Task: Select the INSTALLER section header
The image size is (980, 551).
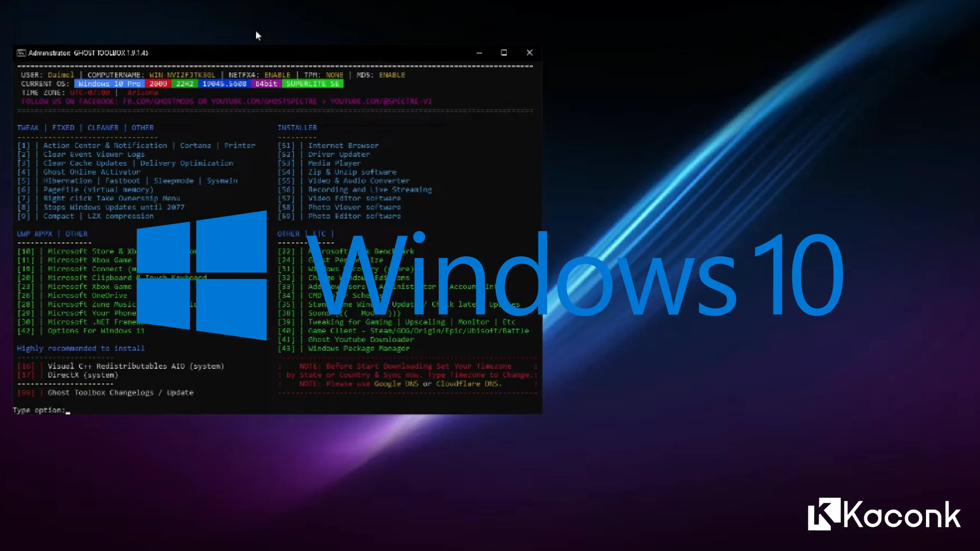Action: point(297,127)
